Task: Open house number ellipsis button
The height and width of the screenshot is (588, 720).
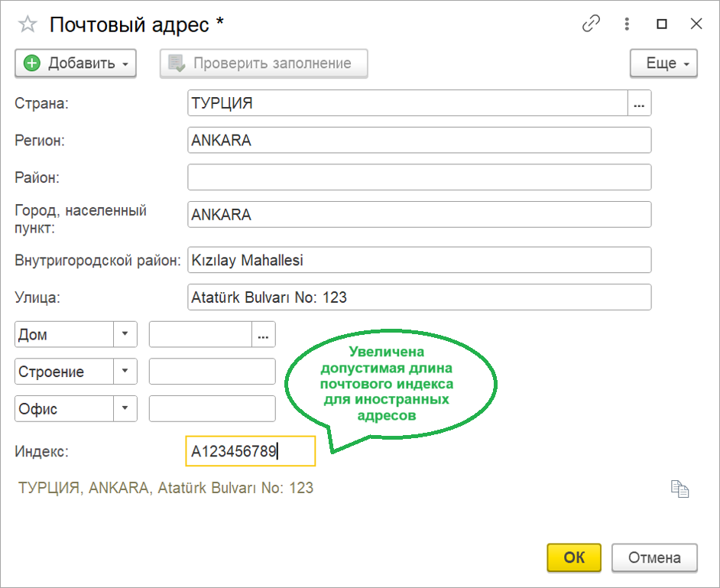Action: click(264, 335)
